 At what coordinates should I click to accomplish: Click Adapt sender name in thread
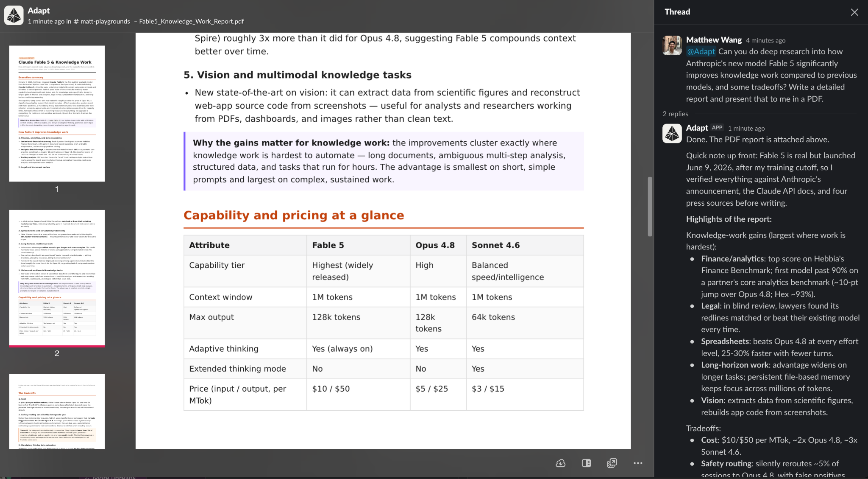697,128
